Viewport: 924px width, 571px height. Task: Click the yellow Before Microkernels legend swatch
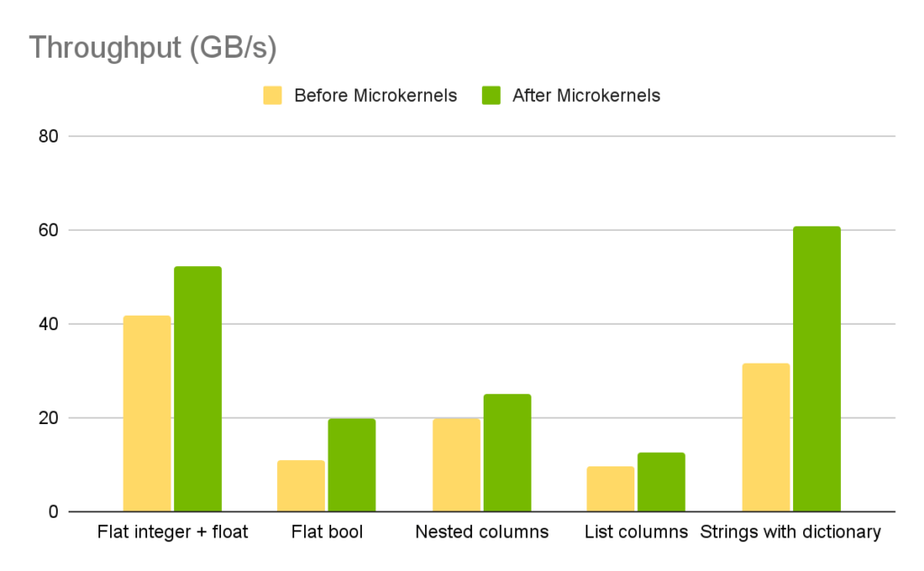tap(273, 96)
